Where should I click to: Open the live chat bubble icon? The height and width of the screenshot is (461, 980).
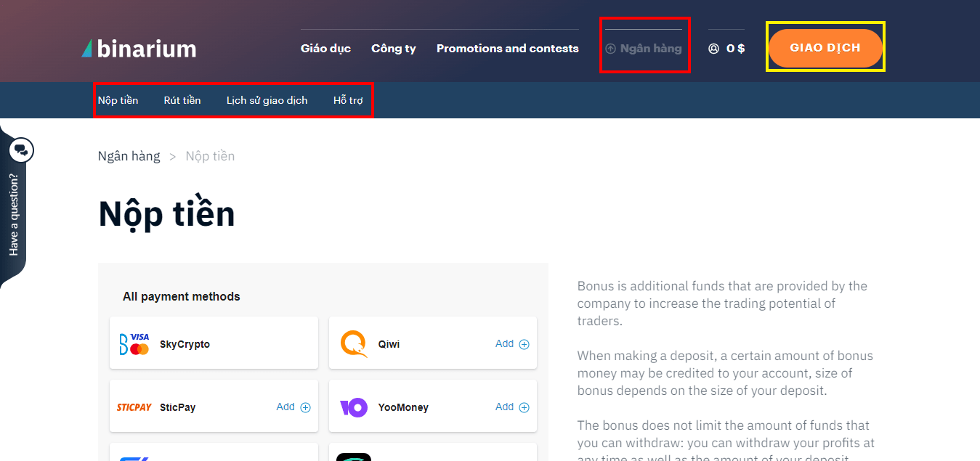(21, 150)
